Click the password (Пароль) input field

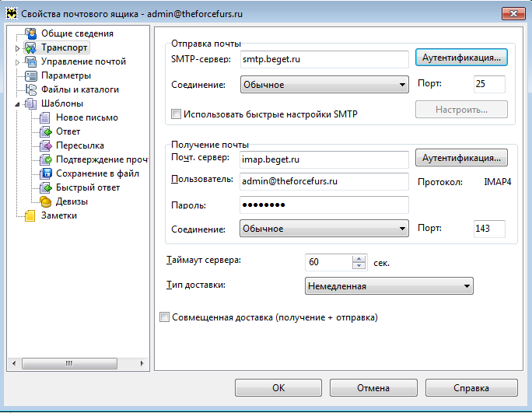[x=323, y=205]
